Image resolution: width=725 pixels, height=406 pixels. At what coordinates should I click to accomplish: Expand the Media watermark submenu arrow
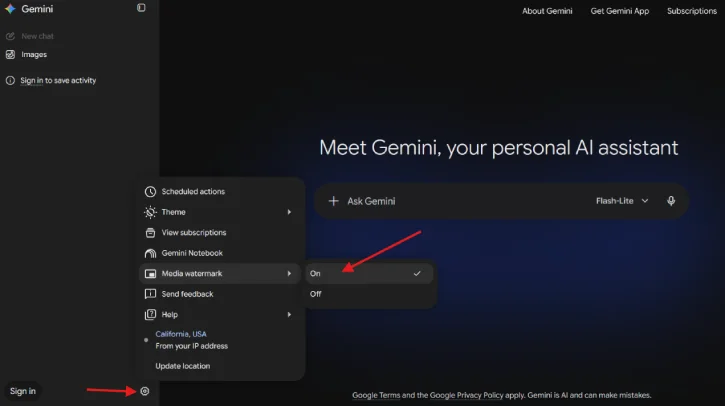click(289, 274)
